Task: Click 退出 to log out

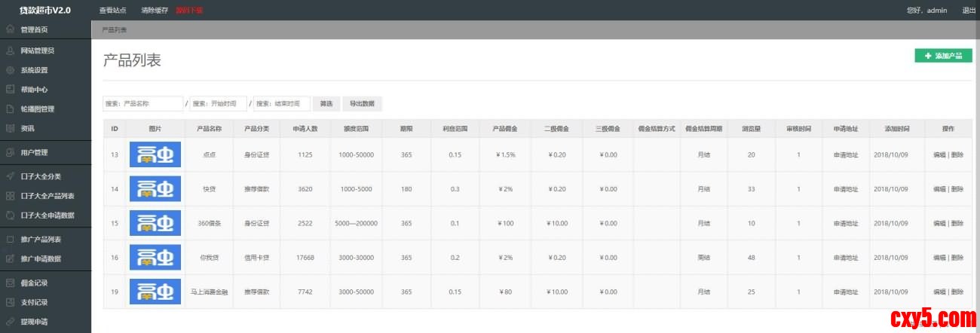Action: point(969,11)
